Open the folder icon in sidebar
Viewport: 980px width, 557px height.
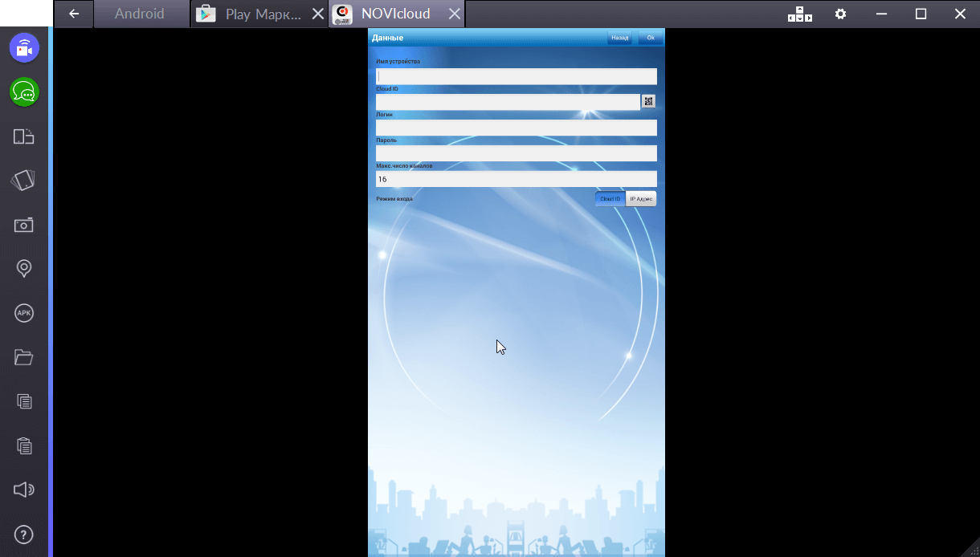click(24, 357)
